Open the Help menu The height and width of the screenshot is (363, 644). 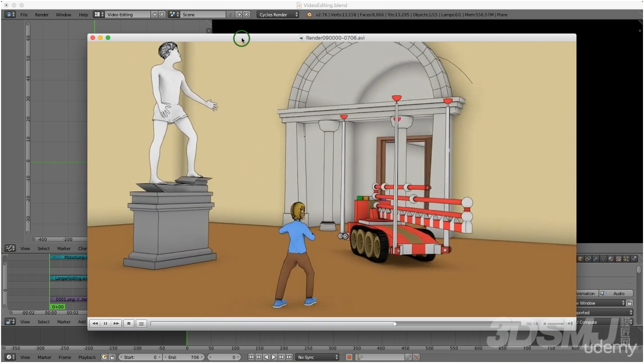[x=83, y=15]
